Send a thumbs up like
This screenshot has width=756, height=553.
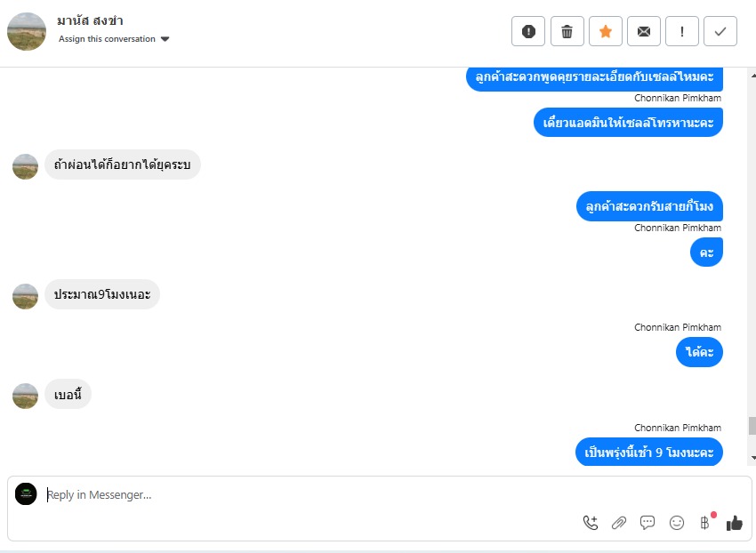pyautogui.click(x=735, y=523)
